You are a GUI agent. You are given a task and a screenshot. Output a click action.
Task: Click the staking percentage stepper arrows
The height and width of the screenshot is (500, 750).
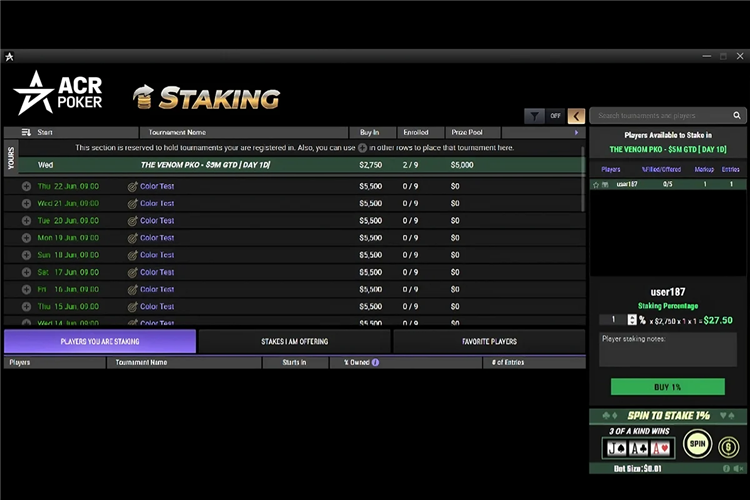[632, 320]
